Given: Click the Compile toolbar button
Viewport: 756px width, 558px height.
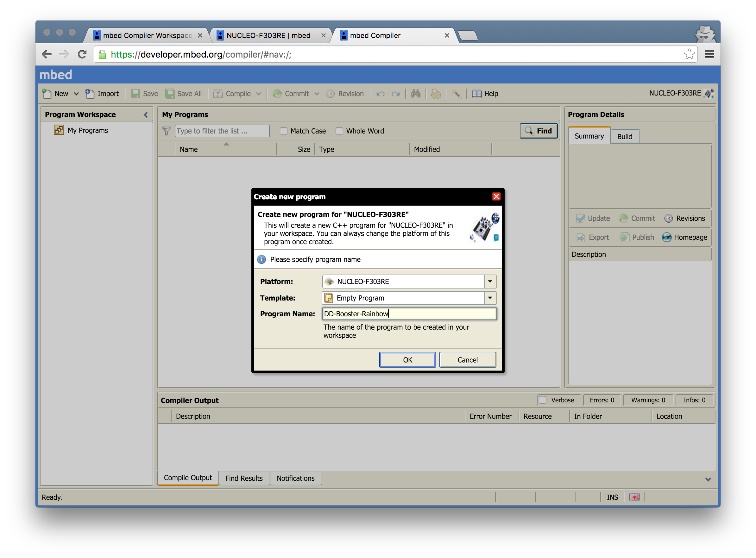Looking at the screenshot, I should tap(232, 94).
